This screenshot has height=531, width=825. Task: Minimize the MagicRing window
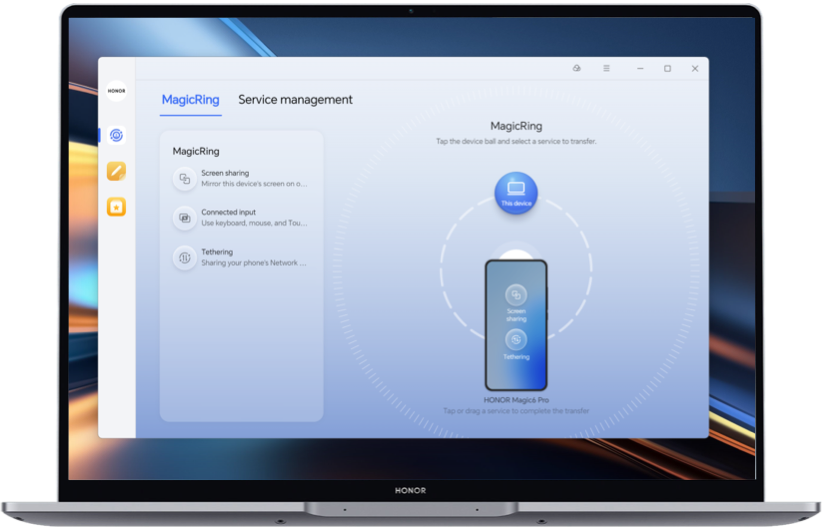[x=640, y=68]
